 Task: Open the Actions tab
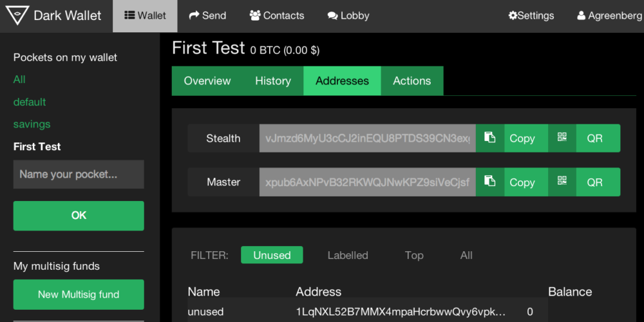pyautogui.click(x=412, y=81)
